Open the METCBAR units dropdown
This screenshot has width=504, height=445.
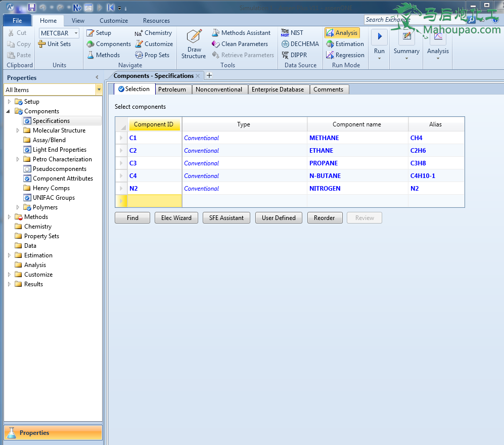[76, 33]
